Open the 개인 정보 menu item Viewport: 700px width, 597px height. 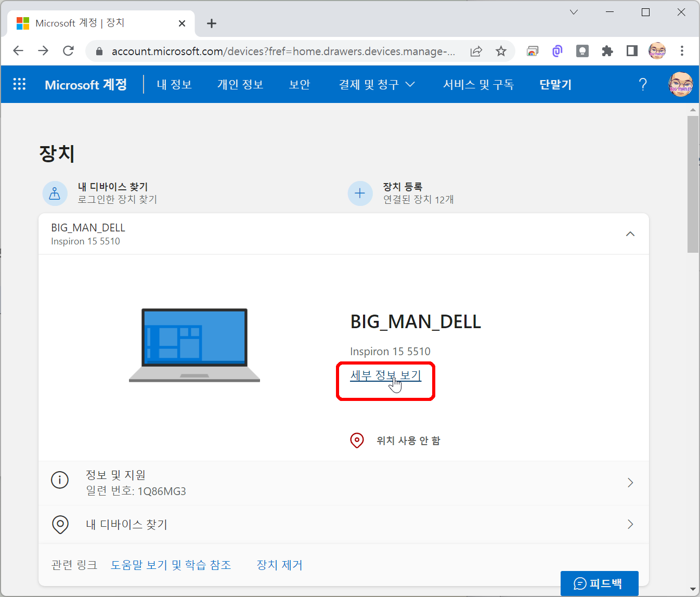[240, 84]
